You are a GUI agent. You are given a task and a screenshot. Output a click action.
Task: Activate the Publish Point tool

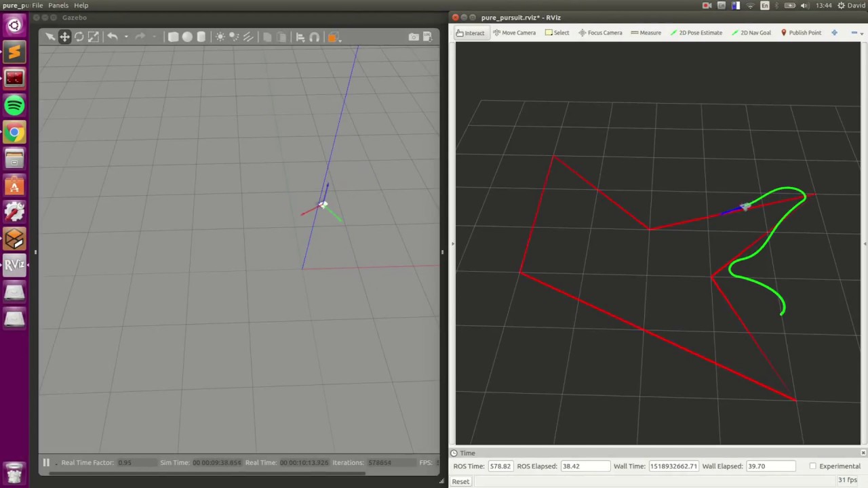pos(801,33)
